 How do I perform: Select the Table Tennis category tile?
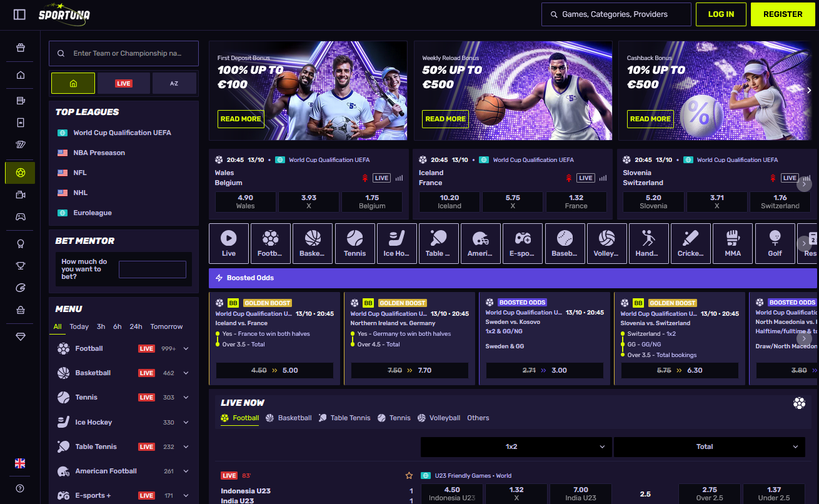(438, 243)
